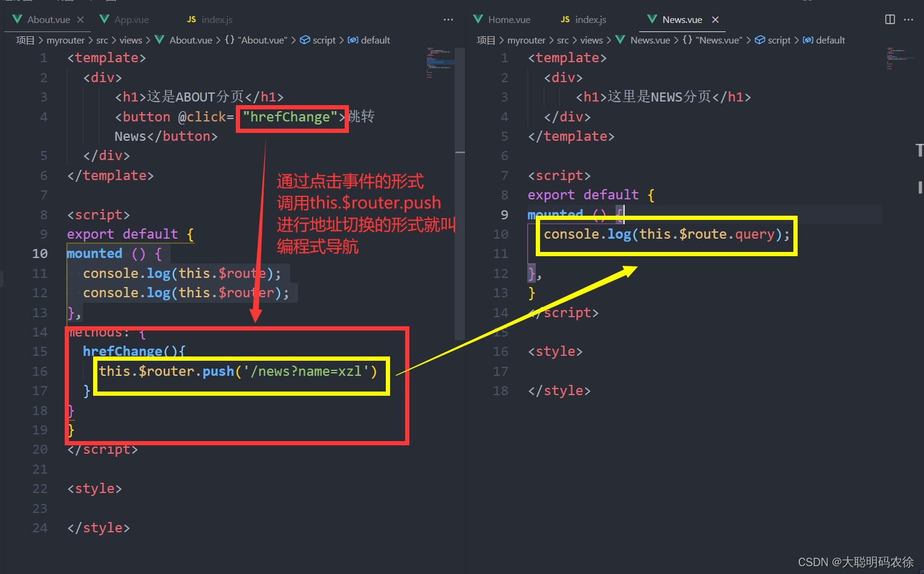Viewport: 924px width, 574px height.
Task: Expand the myrouter breadcrumb above the About.vue editor
Action: coord(65,40)
